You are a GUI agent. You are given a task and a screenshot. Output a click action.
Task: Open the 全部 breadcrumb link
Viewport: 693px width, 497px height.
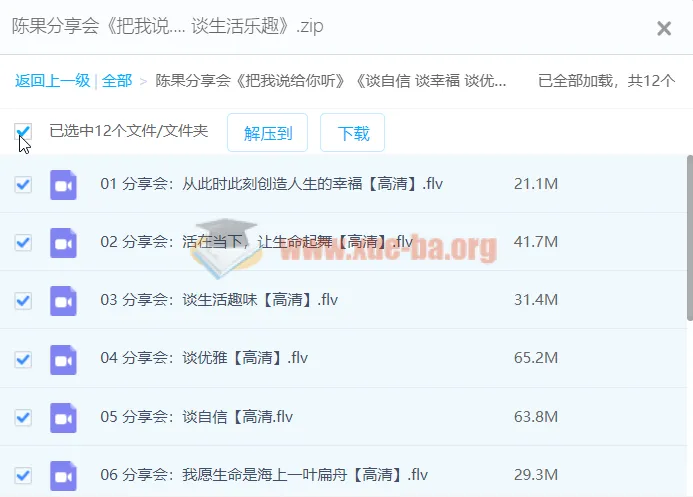[x=116, y=81]
